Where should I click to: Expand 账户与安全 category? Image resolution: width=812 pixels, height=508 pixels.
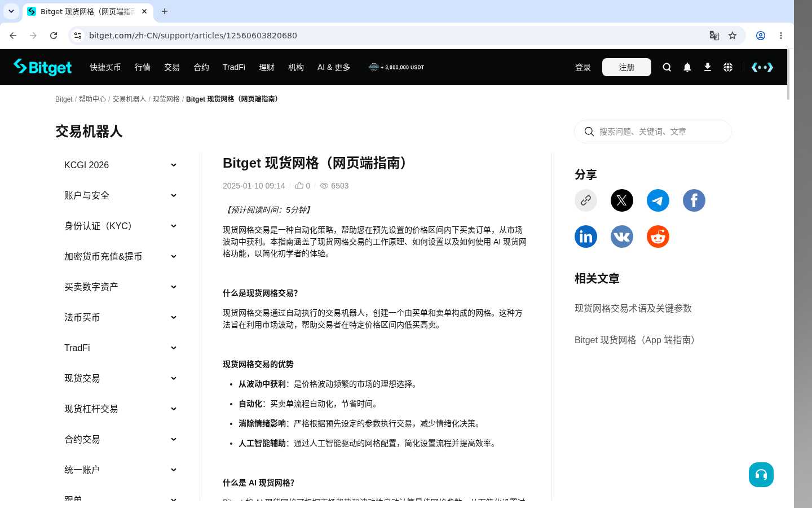point(121,195)
